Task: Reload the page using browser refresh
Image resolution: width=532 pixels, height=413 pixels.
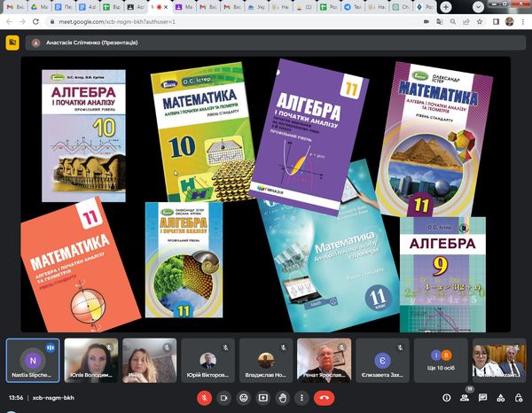Action: [35, 19]
